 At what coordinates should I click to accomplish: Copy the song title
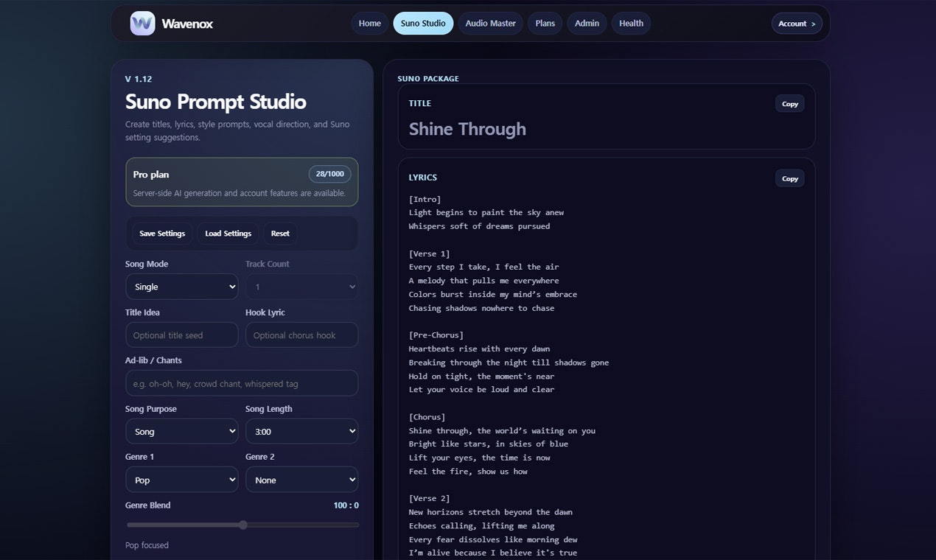tap(790, 104)
